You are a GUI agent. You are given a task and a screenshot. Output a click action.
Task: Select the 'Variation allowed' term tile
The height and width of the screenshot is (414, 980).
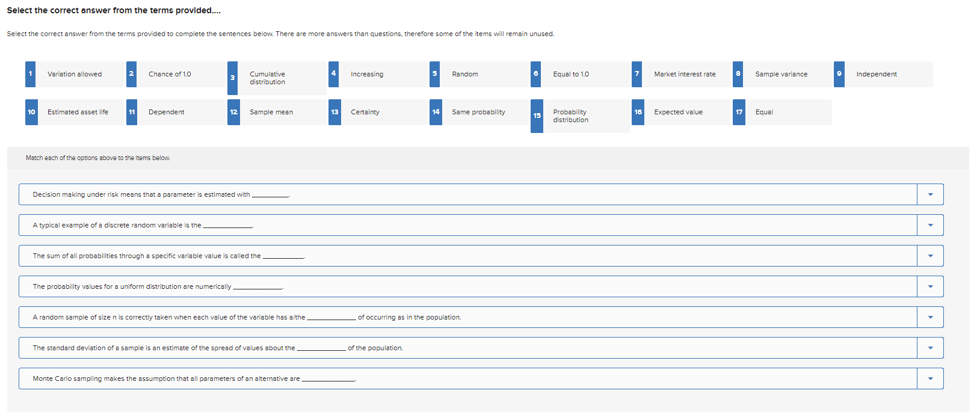click(x=75, y=74)
